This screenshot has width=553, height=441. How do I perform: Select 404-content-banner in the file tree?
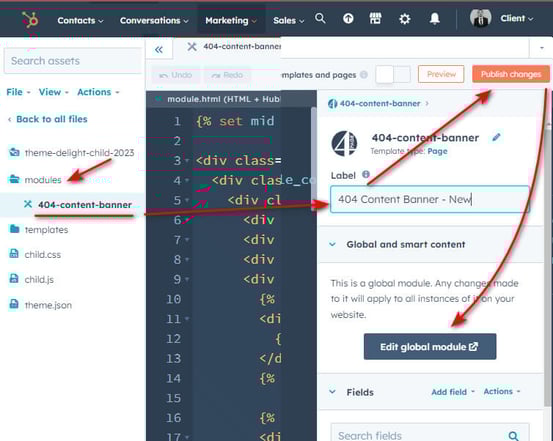[x=85, y=205]
